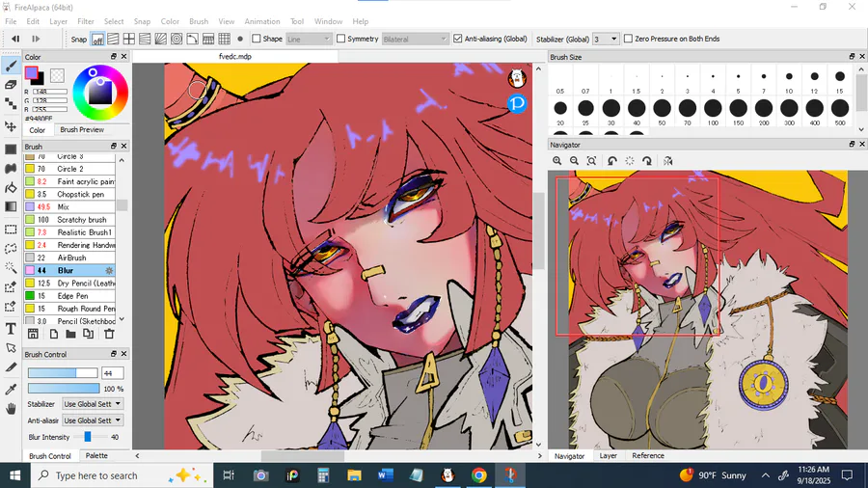Click the Undo arrow in top toolbar
Screen dimensions: 868x488
(15, 39)
